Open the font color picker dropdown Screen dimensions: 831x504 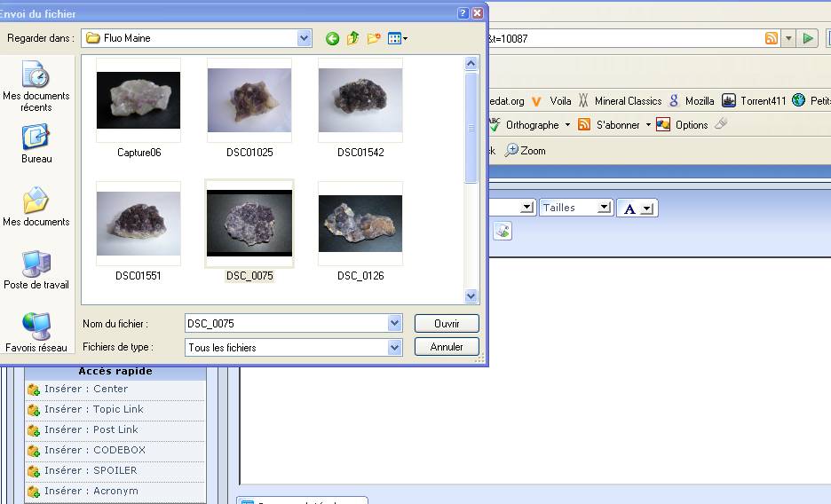point(647,209)
